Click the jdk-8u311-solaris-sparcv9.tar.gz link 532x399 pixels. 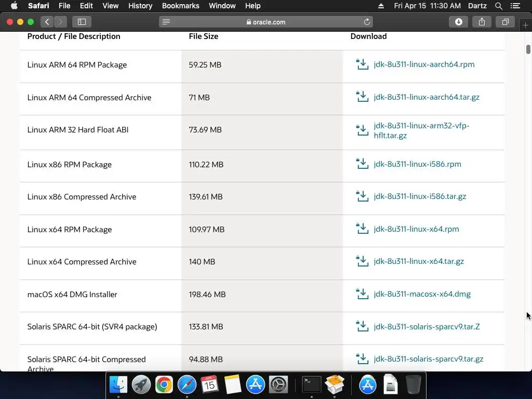click(428, 358)
